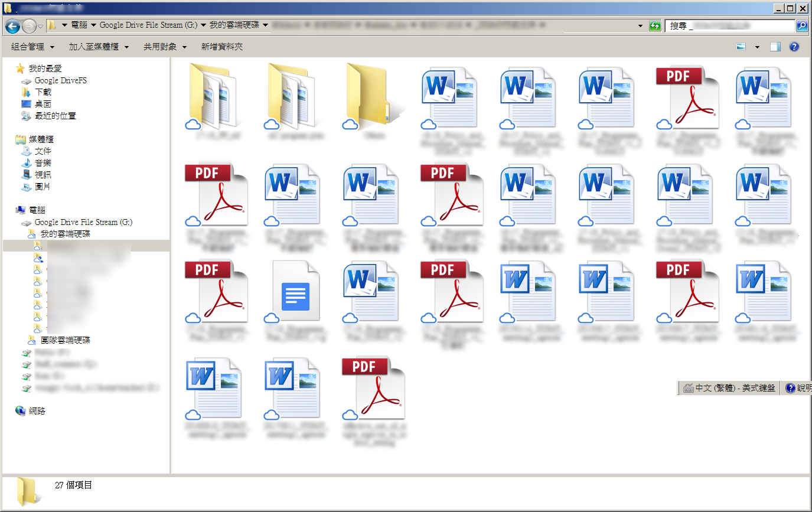Screen dimensions: 812x512
Task: Click the magnifier search icon
Action: (802, 26)
